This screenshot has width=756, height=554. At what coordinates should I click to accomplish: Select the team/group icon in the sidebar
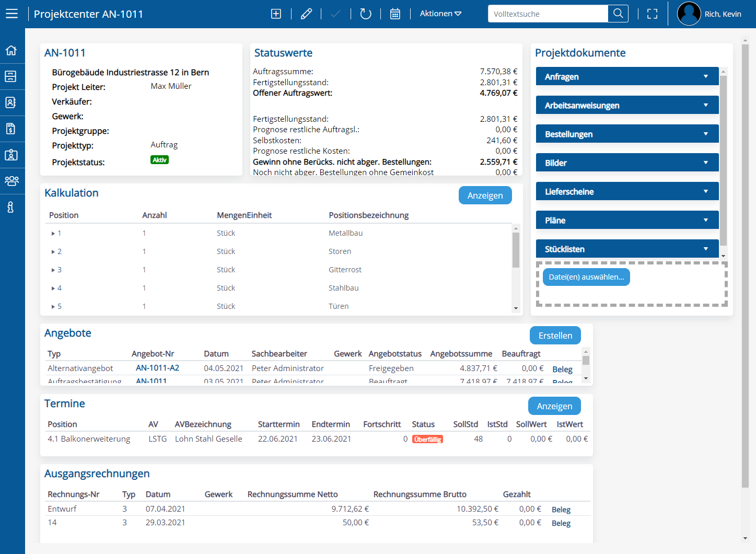[x=11, y=181]
